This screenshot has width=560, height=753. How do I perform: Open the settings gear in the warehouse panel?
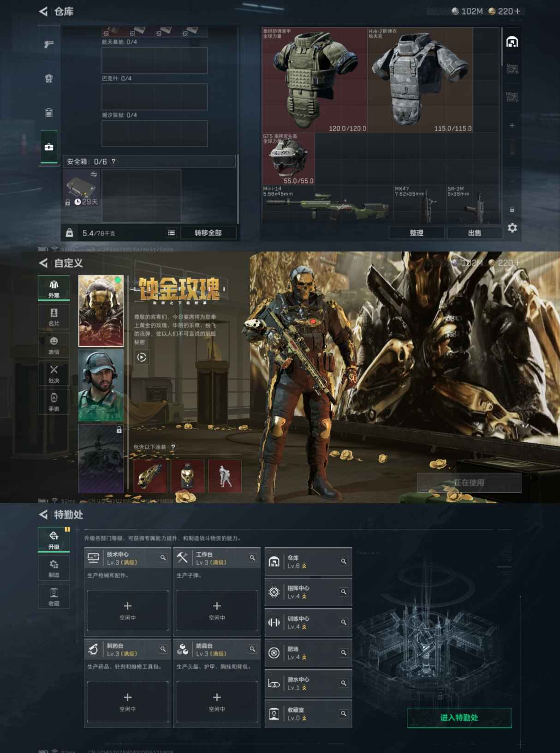pos(512,228)
